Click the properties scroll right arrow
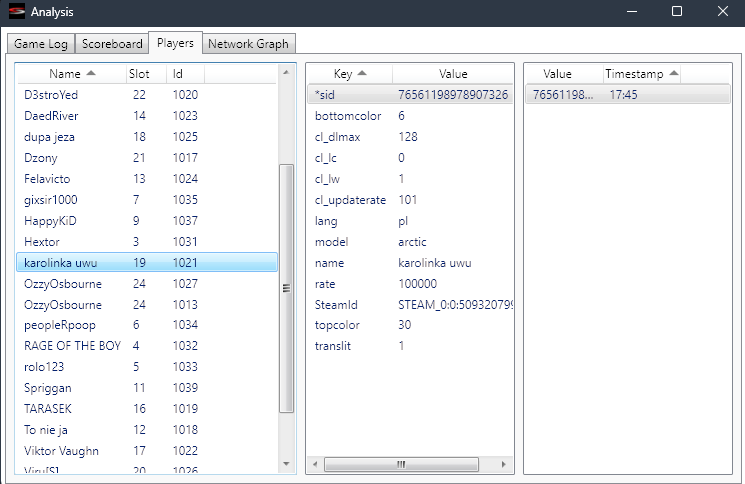Image resolution: width=745 pixels, height=484 pixels. click(504, 464)
